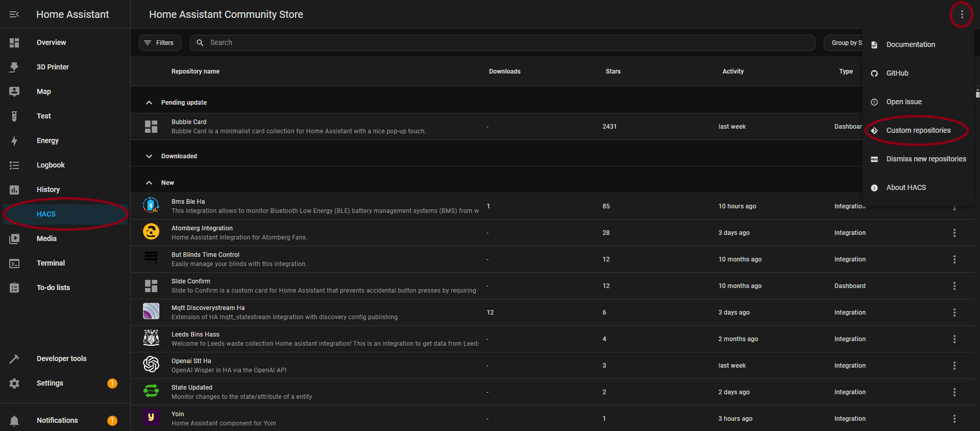The height and width of the screenshot is (431, 980).
Task: Select Dismiss new repositories option
Action: point(925,159)
